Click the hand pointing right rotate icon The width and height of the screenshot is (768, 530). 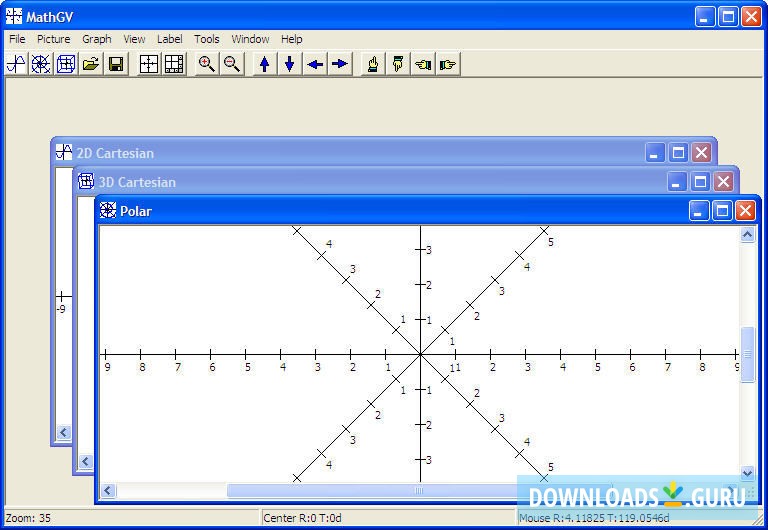[x=448, y=64]
